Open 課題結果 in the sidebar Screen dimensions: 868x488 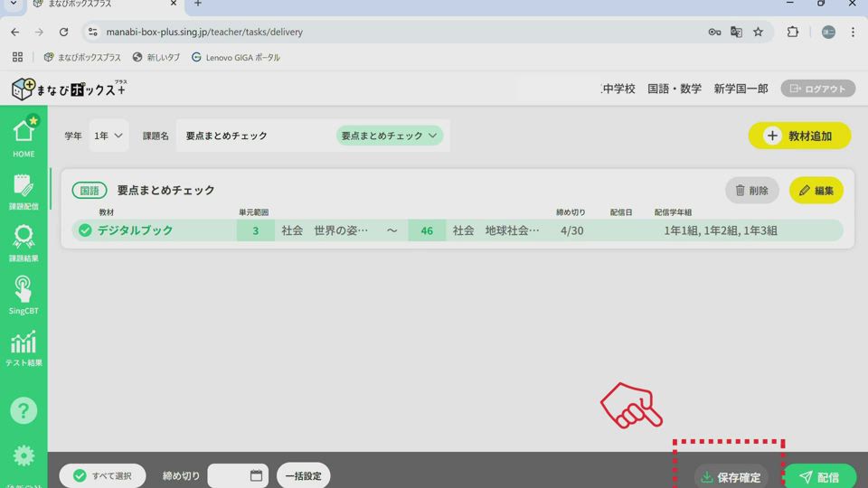pos(24,242)
